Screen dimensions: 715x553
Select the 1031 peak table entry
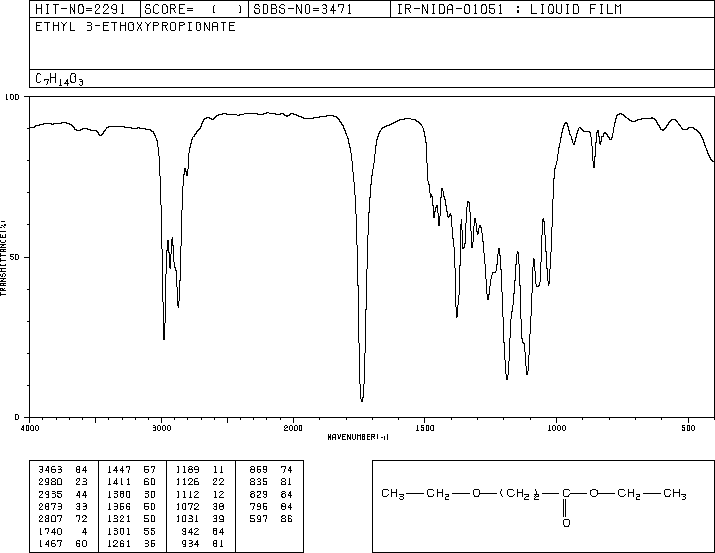pos(200,519)
